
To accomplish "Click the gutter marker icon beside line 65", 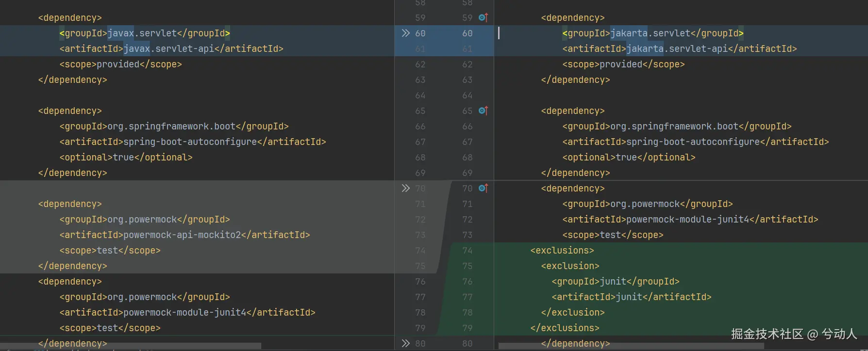I will pyautogui.click(x=483, y=111).
